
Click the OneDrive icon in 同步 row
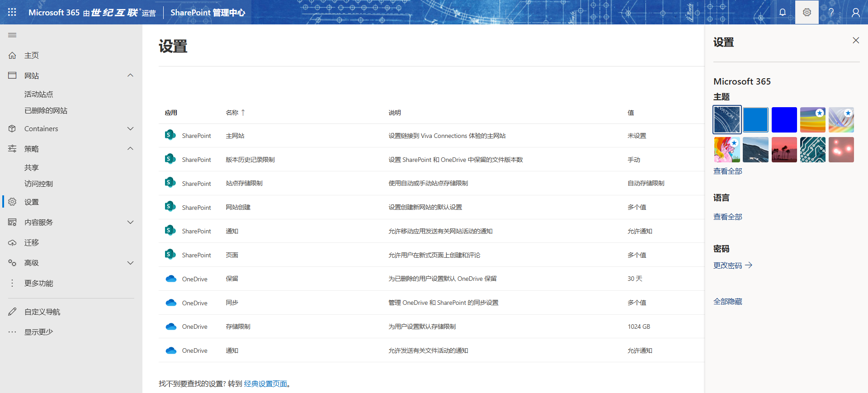pos(171,303)
